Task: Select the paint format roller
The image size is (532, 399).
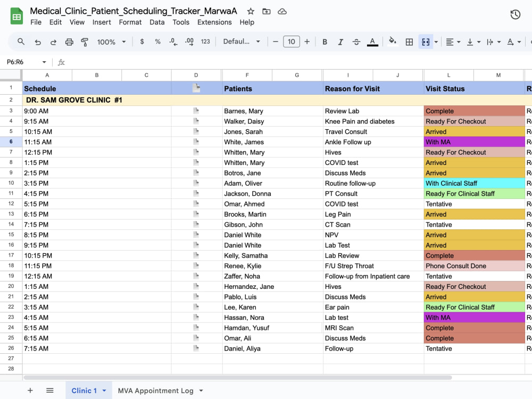Action: [85, 42]
